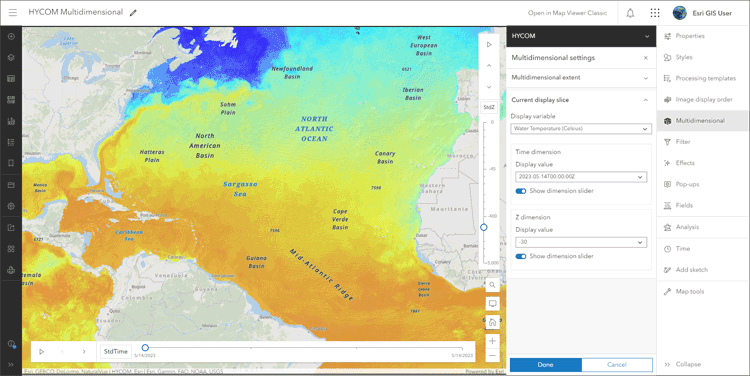Screen dimensions: 750x376
Task: Zoom out with the minus icon
Action: pos(492,356)
